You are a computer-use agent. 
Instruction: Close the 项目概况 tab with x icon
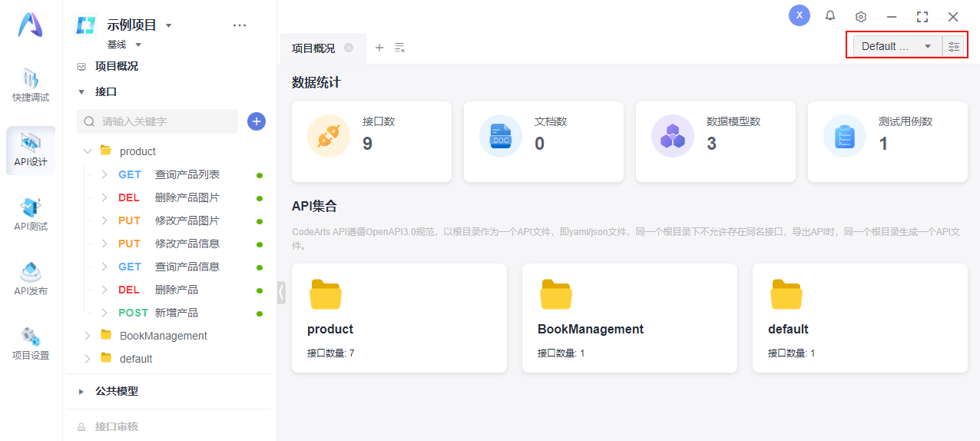click(x=349, y=48)
